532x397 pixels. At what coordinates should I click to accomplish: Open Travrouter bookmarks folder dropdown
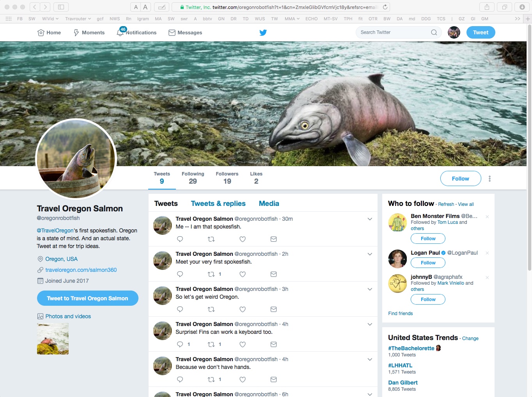point(78,19)
